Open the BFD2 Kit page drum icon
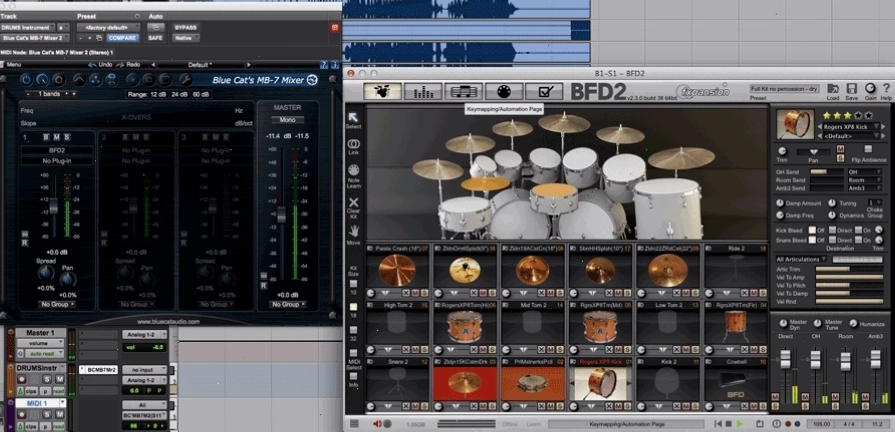The height and width of the screenshot is (433, 895). pyautogui.click(x=382, y=91)
